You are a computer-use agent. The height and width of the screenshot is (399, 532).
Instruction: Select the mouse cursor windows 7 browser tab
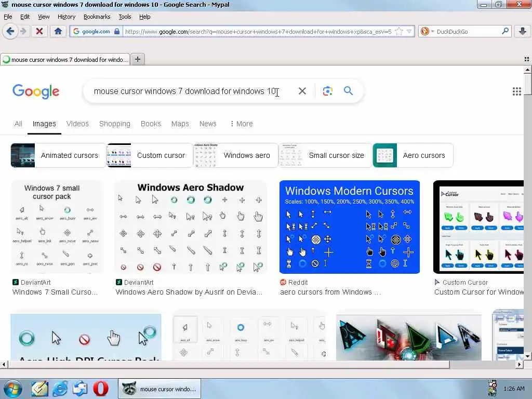(65, 60)
